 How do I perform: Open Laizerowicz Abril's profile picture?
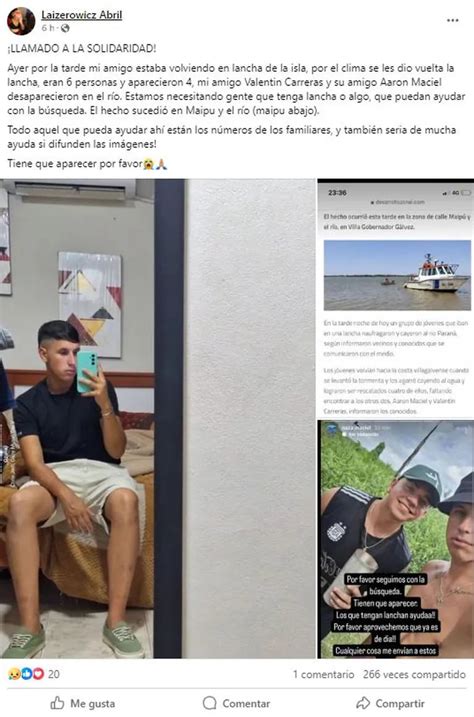coord(21,21)
